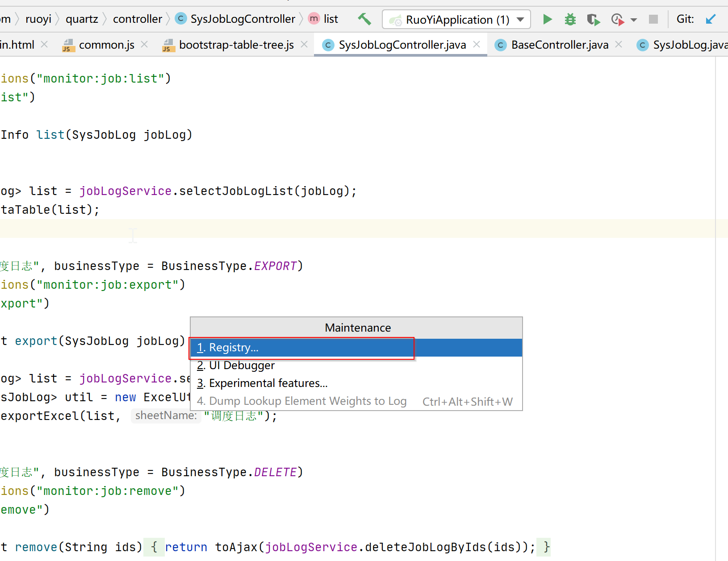This screenshot has width=728, height=561.
Task: Click the bootstrap-table-tree.js file icon
Action: pyautogui.click(x=168, y=45)
